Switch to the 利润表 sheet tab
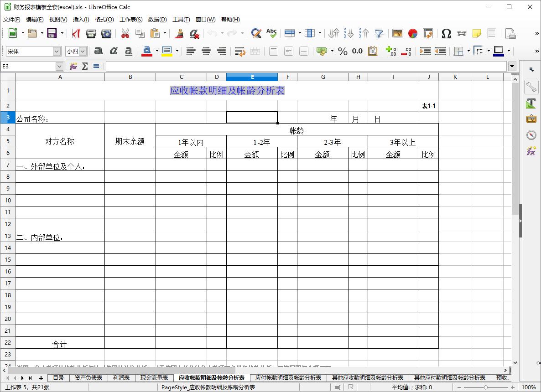Image resolution: width=541 pixels, height=392 pixels. click(x=122, y=378)
